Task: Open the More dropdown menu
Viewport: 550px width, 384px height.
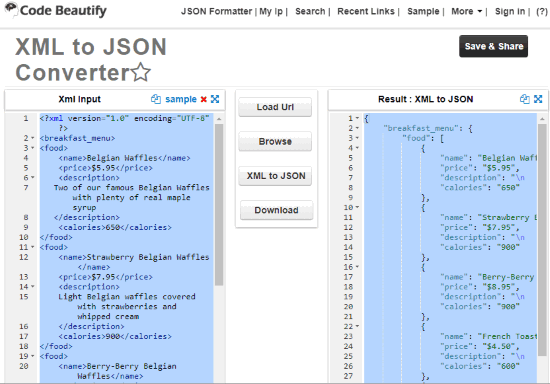Action: [x=467, y=11]
